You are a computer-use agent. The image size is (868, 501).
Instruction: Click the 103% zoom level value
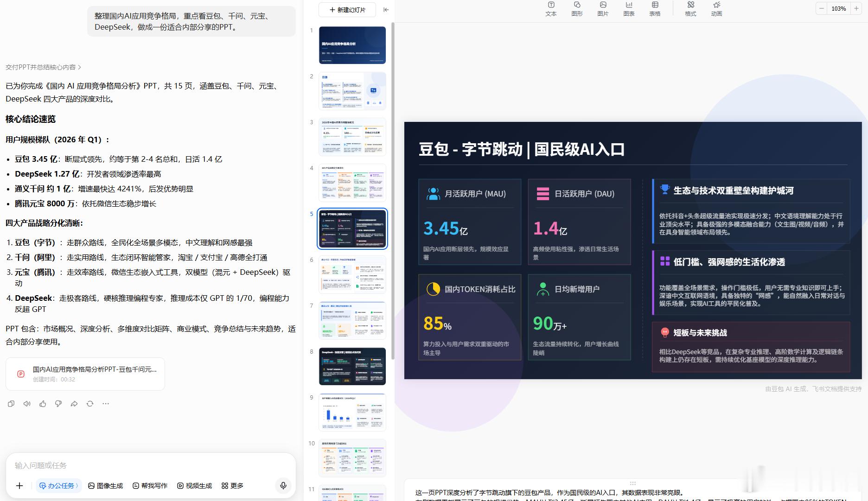pyautogui.click(x=839, y=9)
